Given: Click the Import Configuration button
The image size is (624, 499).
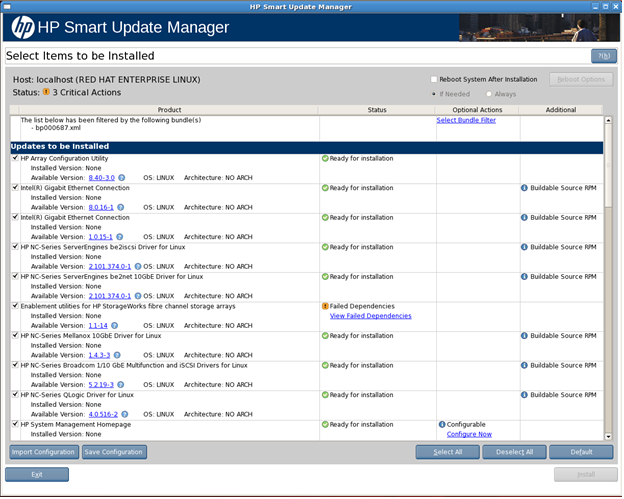Looking at the screenshot, I should [43, 452].
